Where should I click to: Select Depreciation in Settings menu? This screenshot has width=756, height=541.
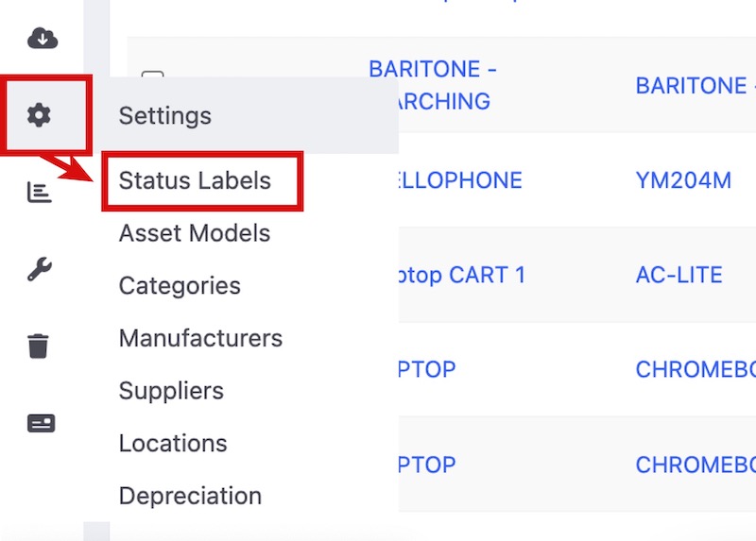190,496
